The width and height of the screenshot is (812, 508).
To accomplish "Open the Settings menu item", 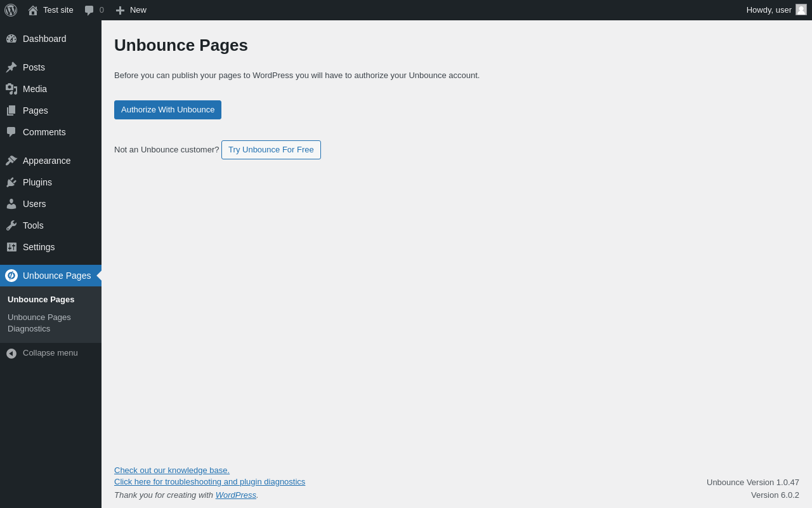I will click(39, 247).
